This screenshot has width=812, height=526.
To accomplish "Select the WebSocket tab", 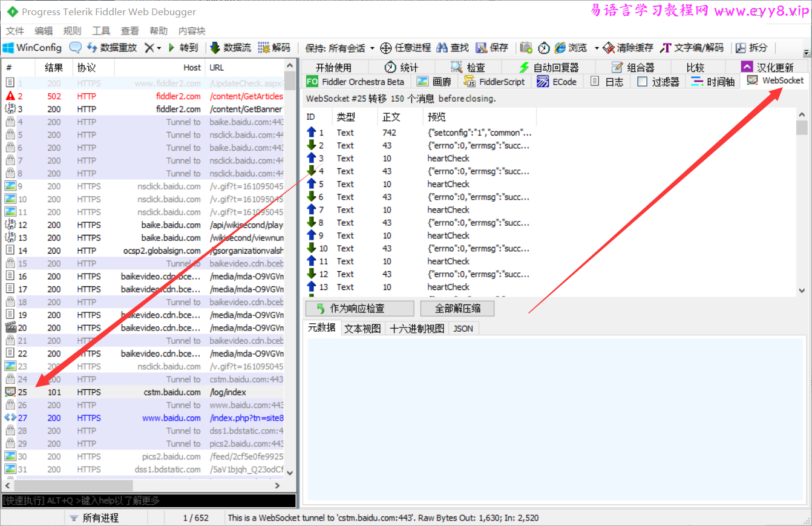I will 775,81.
